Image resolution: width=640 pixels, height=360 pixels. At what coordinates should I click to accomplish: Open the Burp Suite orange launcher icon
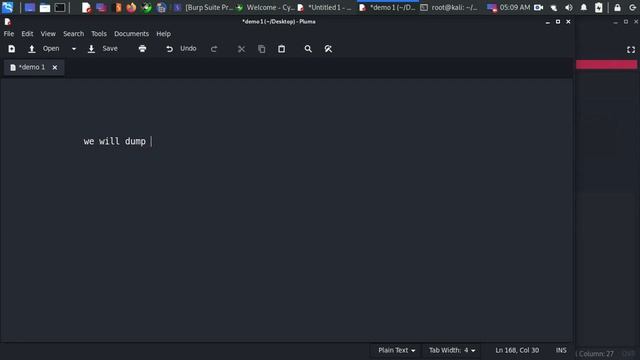click(x=118, y=7)
